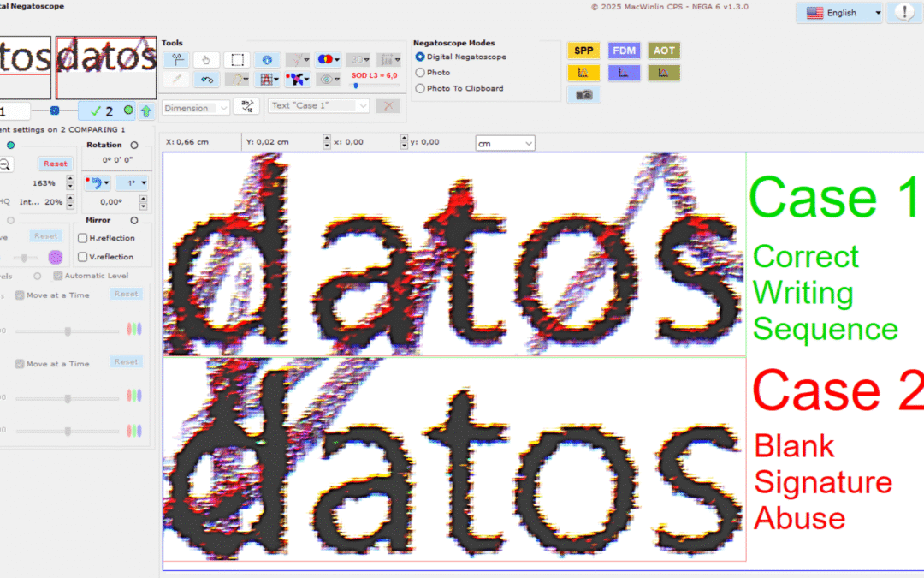Click the Case 1 datos image panel
The height and width of the screenshot is (578, 924).
pyautogui.click(x=453, y=254)
